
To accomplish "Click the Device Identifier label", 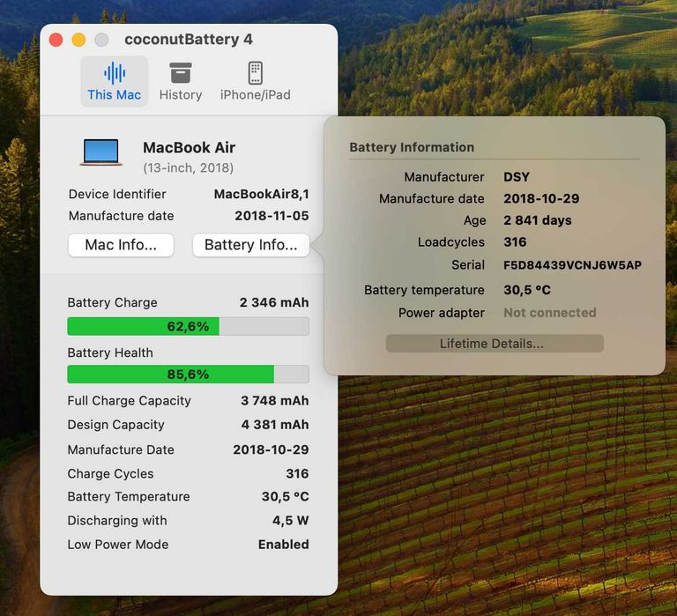I will 117,194.
